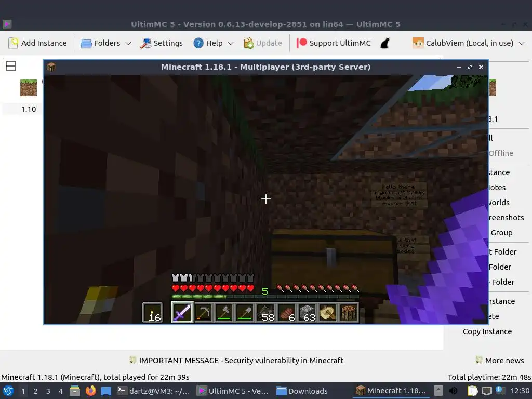Image resolution: width=532 pixels, height=399 pixels.
Task: Select hotbar slot with 6 items
Action: (x=286, y=313)
